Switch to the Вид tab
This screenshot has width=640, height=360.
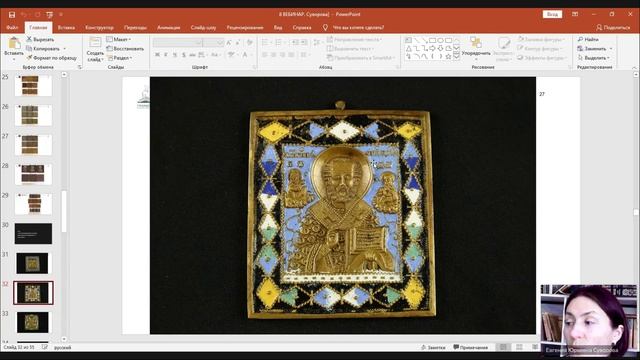[x=278, y=28]
